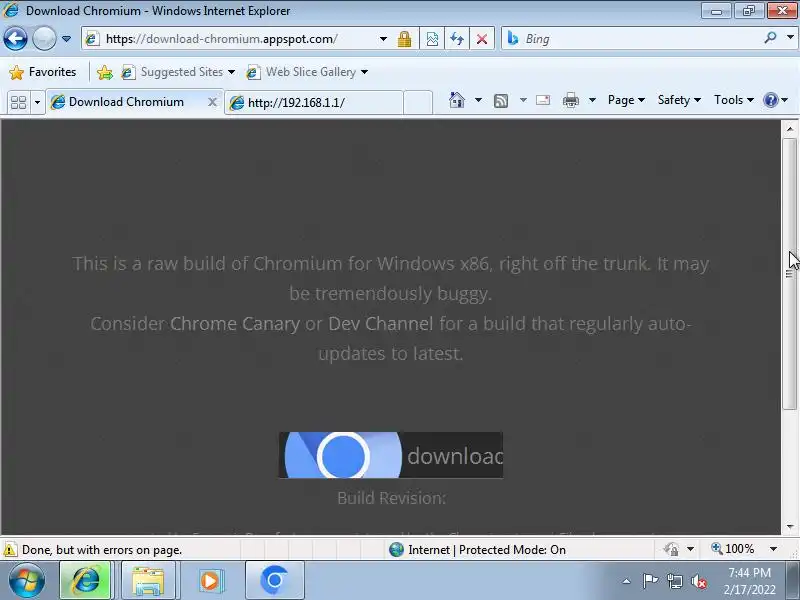Refresh the page with Refresh icon
Viewport: 800px width, 600px height.
coord(457,39)
